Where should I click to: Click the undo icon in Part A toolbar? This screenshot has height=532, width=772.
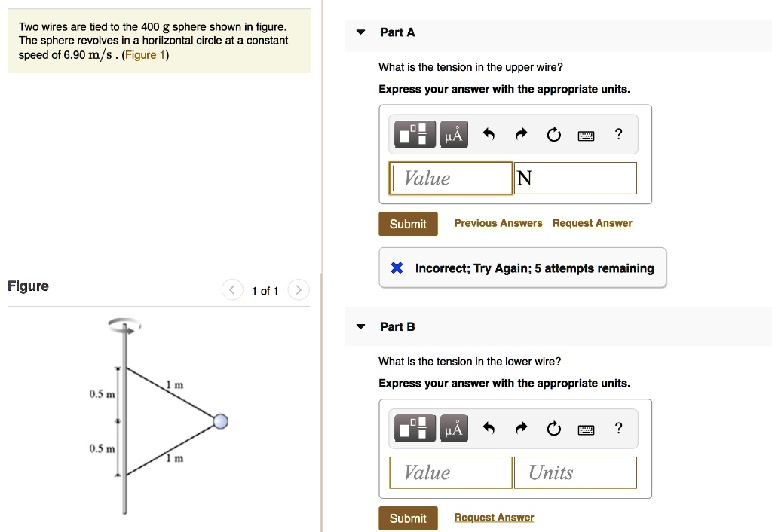pyautogui.click(x=489, y=134)
